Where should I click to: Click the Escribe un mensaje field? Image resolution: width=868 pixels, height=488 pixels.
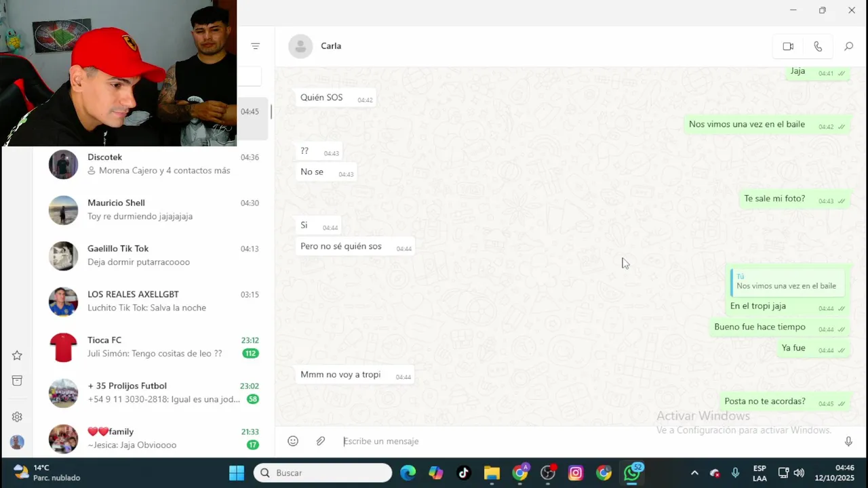click(587, 441)
